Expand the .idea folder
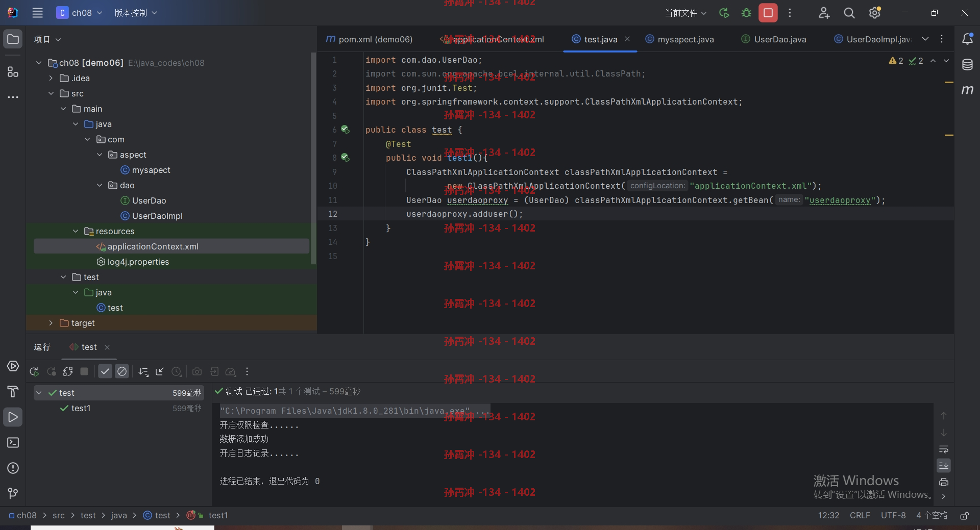This screenshot has height=530, width=980. pos(51,78)
